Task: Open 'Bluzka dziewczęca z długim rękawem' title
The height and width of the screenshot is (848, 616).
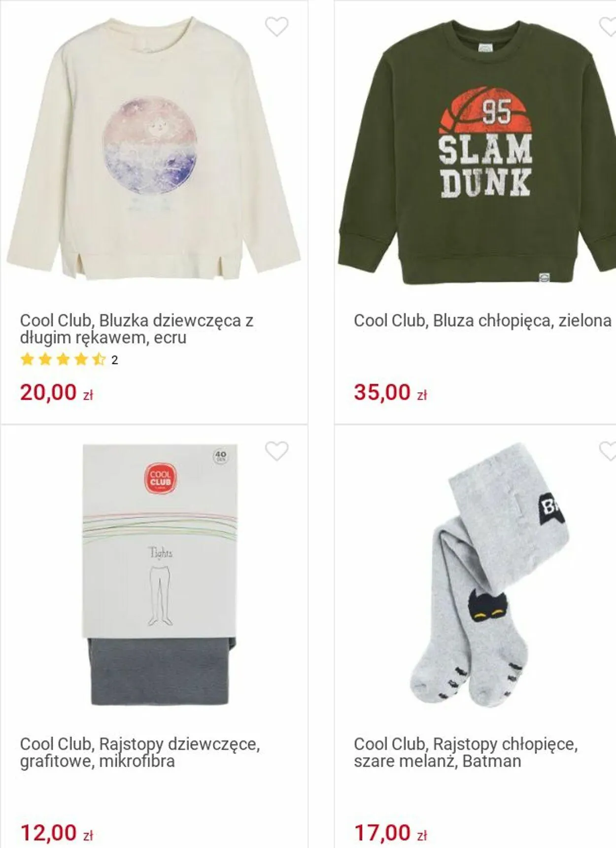Action: (x=137, y=329)
